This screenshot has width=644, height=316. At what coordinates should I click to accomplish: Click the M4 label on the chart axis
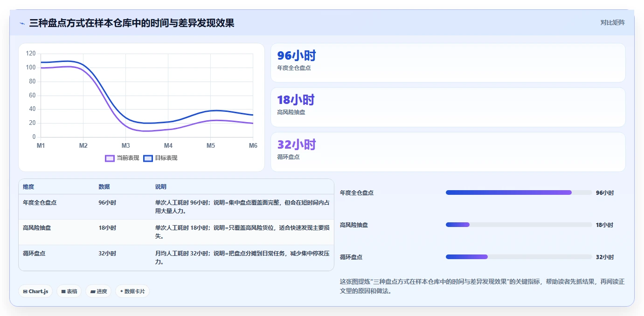pyautogui.click(x=168, y=146)
